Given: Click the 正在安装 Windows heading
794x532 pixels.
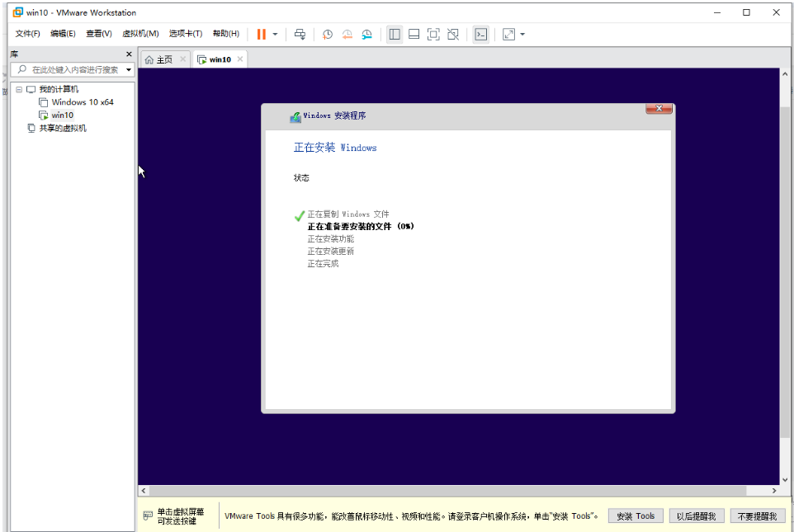Looking at the screenshot, I should [335, 148].
